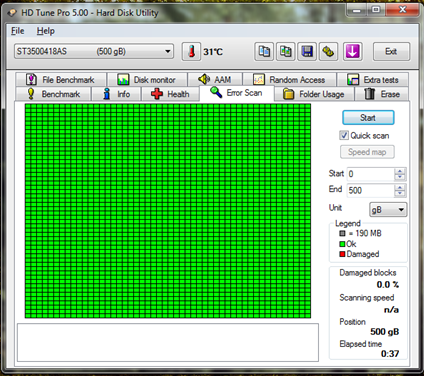Switch to the Benchmark tab
This screenshot has width=424, height=376.
coord(53,94)
